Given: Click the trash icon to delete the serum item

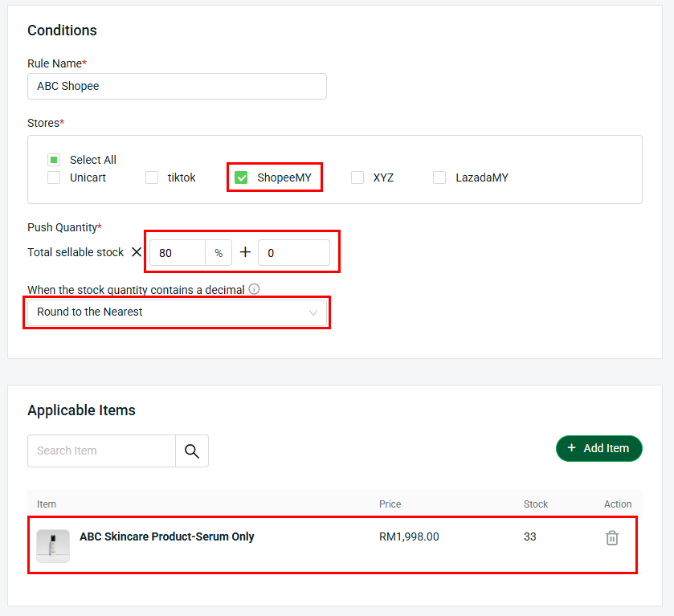Looking at the screenshot, I should click(611, 538).
